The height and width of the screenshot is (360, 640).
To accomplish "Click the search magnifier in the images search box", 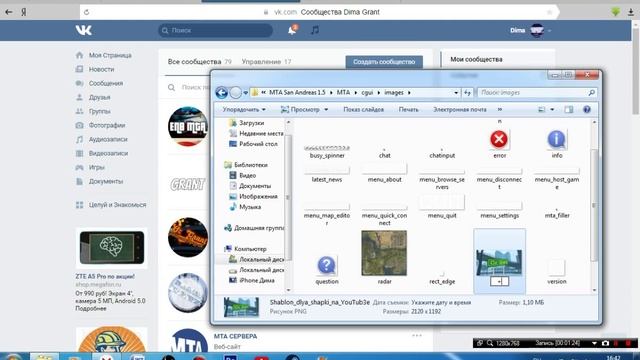I will coord(591,93).
